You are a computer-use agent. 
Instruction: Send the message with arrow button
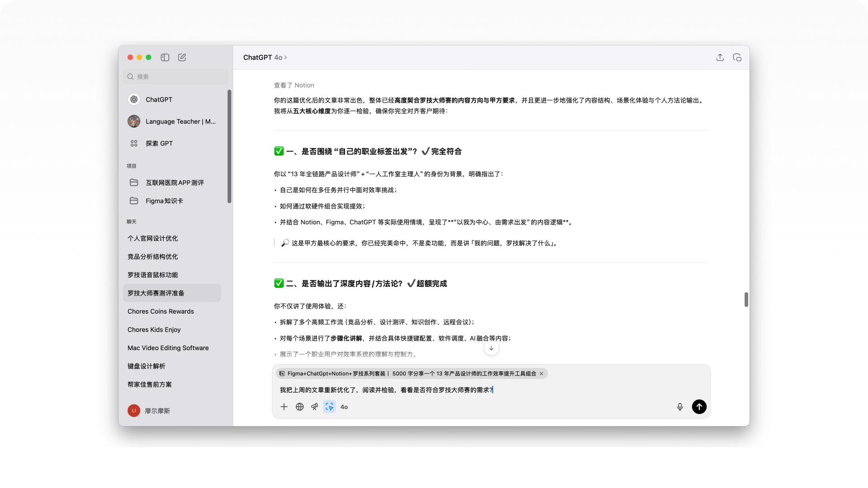[699, 407]
